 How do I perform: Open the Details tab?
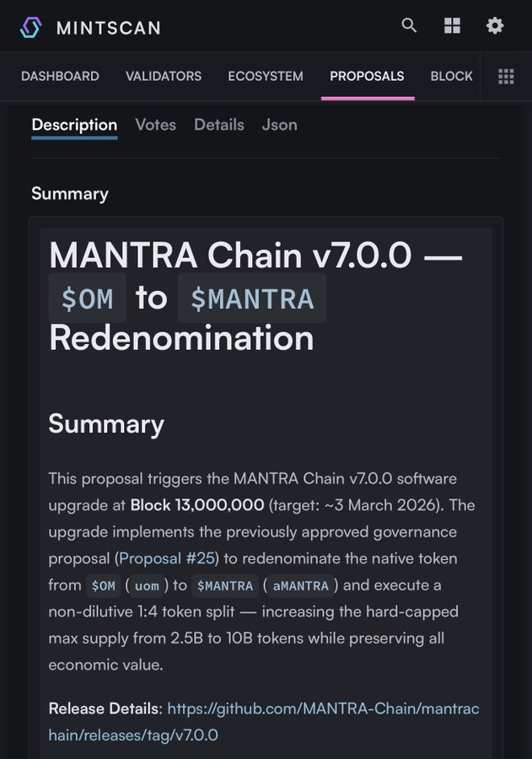pyautogui.click(x=219, y=125)
